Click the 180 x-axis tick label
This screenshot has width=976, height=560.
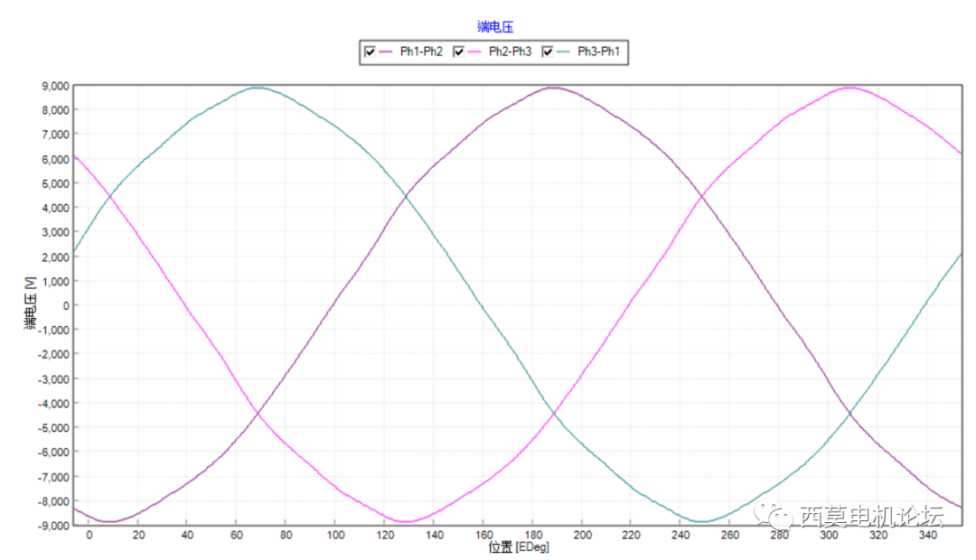534,535
